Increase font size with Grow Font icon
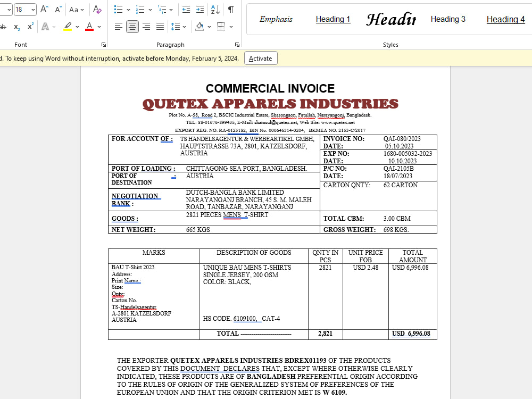 click(44, 9)
